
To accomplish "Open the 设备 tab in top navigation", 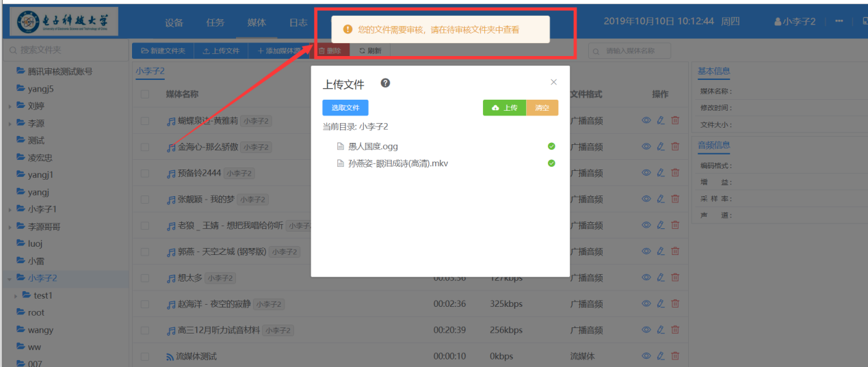I will 174,23.
